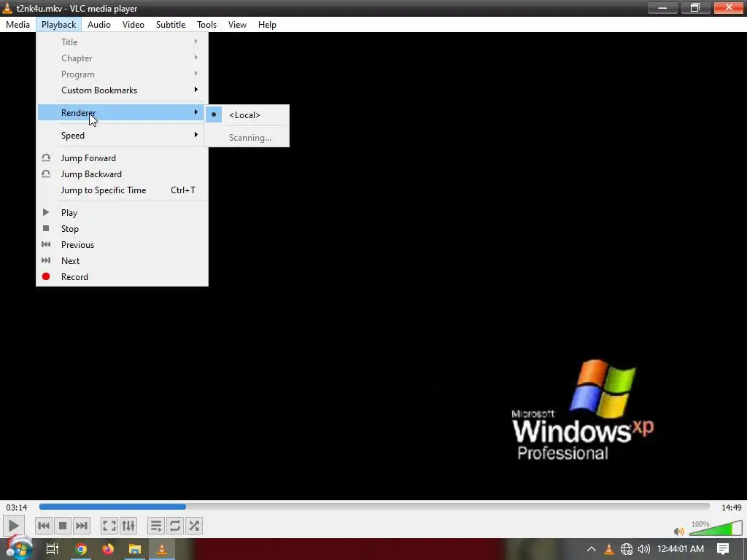Stop playback using control bar square button

click(63, 526)
